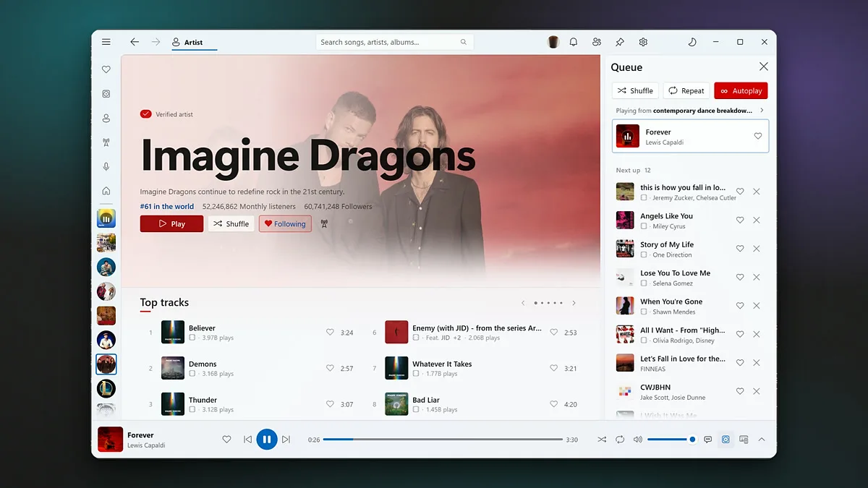Viewport: 868px width, 488px height.
Task: Pause the current song
Action: pyautogui.click(x=267, y=439)
